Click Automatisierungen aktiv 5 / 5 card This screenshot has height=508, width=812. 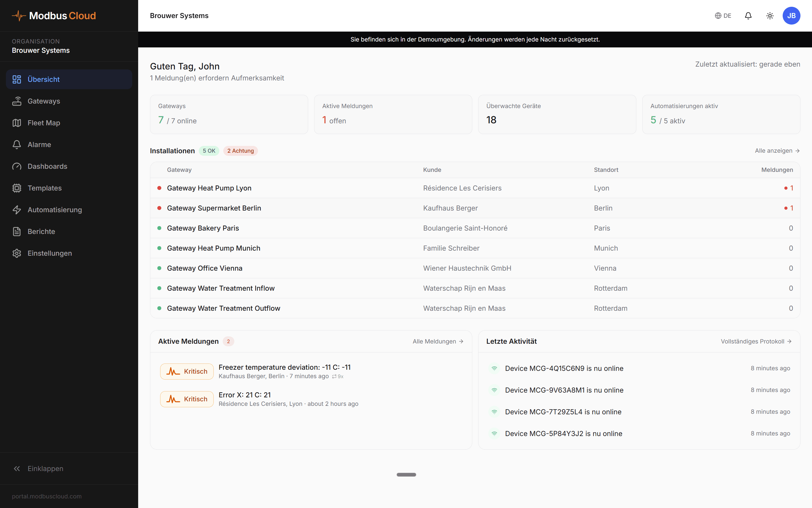[721, 114]
